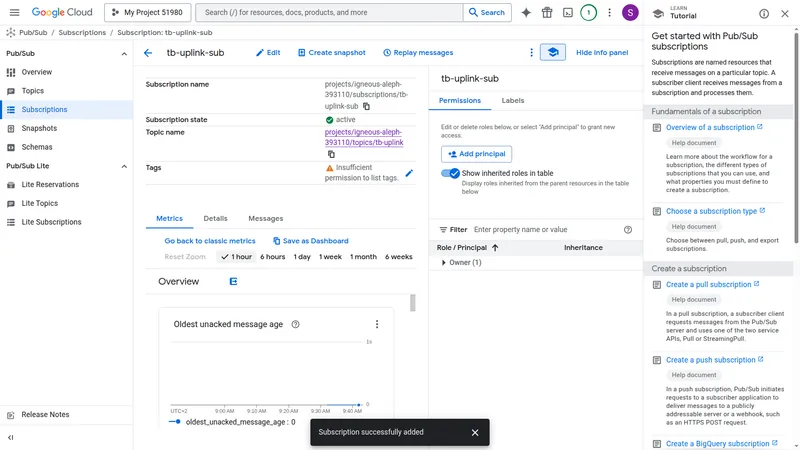The image size is (800, 450).
Task: Dismiss the Subscription successfully added toast
Action: click(x=475, y=432)
